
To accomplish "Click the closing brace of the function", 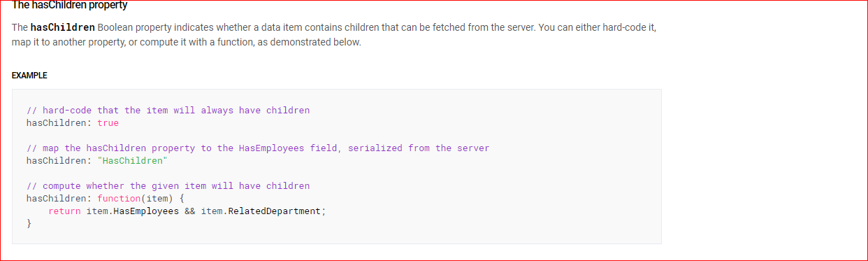I will [x=29, y=224].
